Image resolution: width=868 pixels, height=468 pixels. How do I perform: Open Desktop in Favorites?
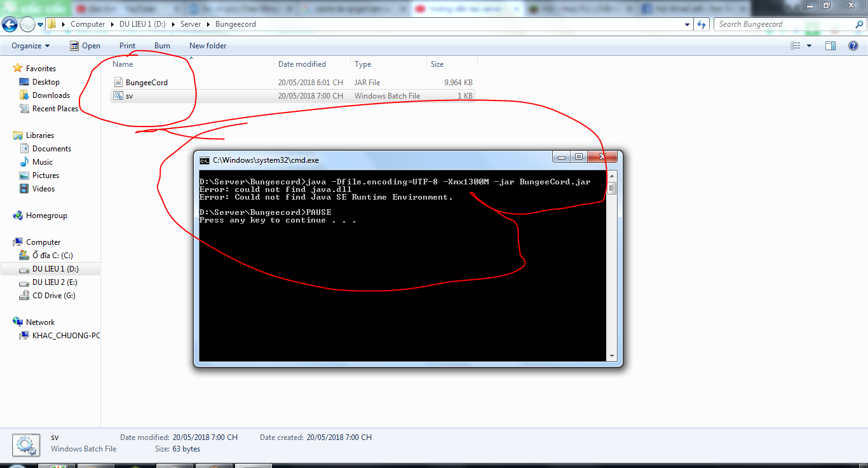click(46, 82)
